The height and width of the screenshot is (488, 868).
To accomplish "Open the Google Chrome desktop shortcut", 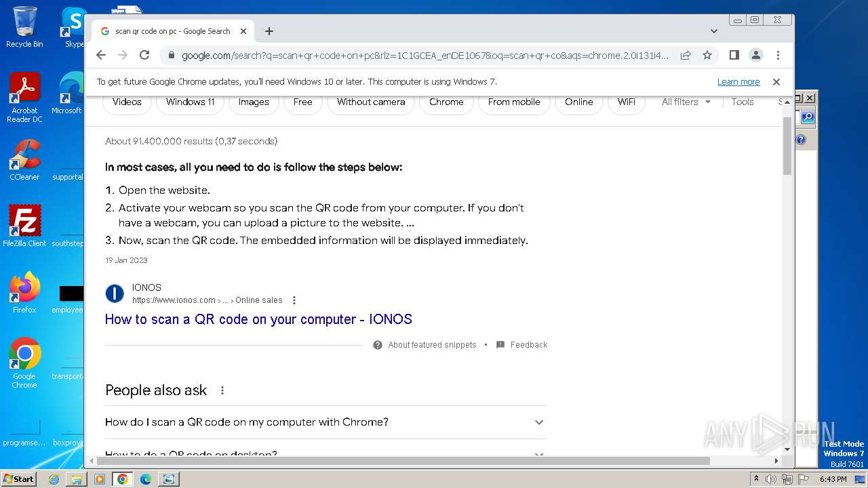I will 24,363.
